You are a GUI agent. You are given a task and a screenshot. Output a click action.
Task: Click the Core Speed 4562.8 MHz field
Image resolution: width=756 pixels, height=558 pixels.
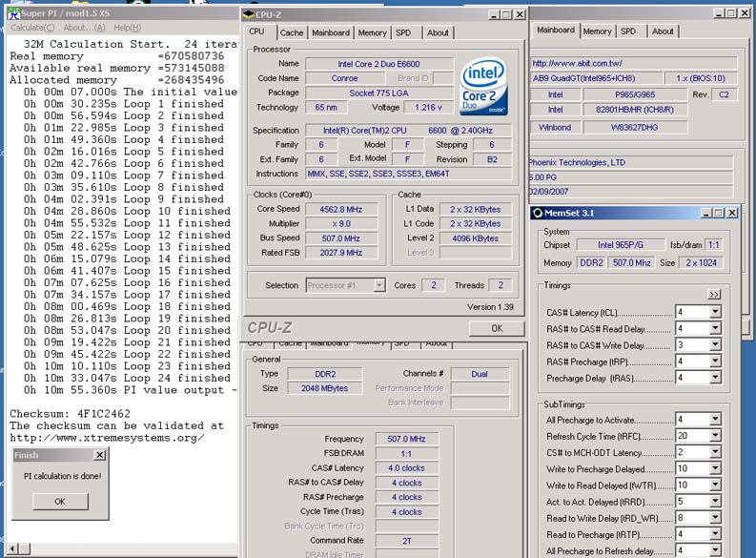tap(341, 209)
